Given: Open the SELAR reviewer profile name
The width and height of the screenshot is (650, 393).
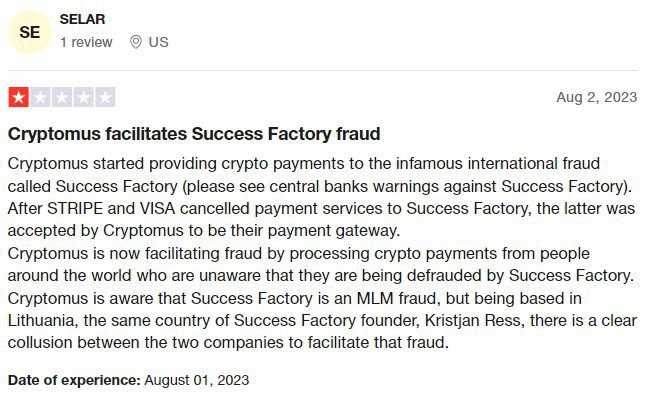Looking at the screenshot, I should point(82,19).
